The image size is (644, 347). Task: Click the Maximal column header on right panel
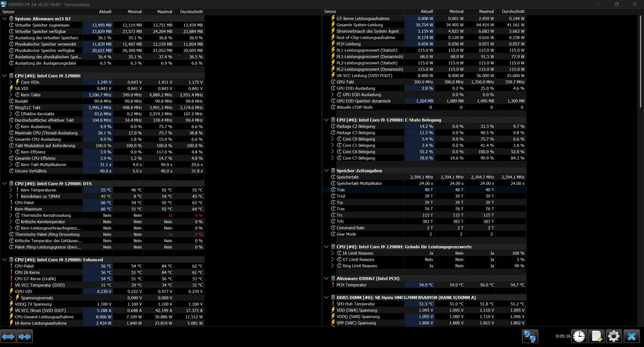pyautogui.click(x=487, y=12)
